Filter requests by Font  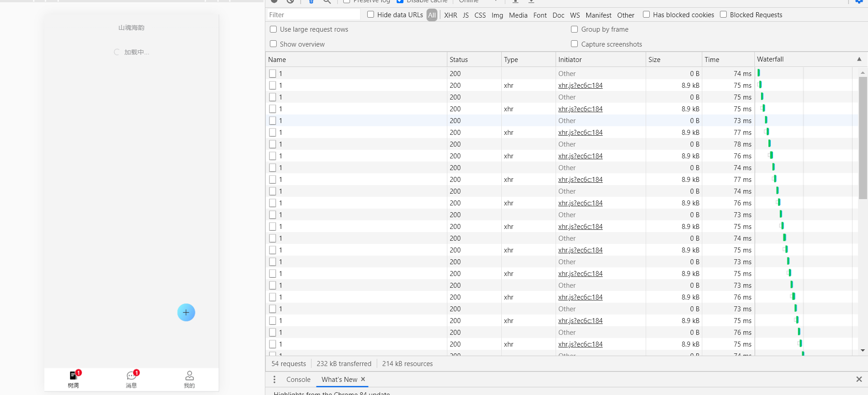(x=540, y=15)
